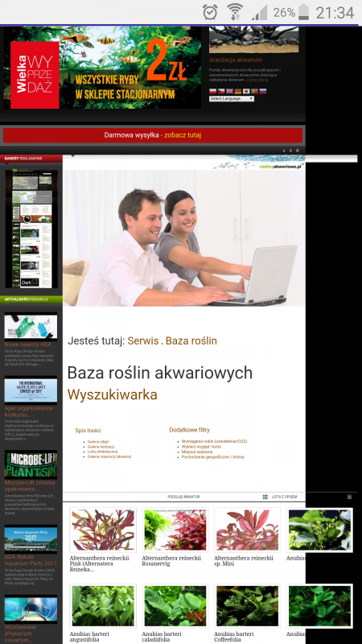Tap the battery status bar icon
362x644 pixels.
pyautogui.click(x=304, y=12)
